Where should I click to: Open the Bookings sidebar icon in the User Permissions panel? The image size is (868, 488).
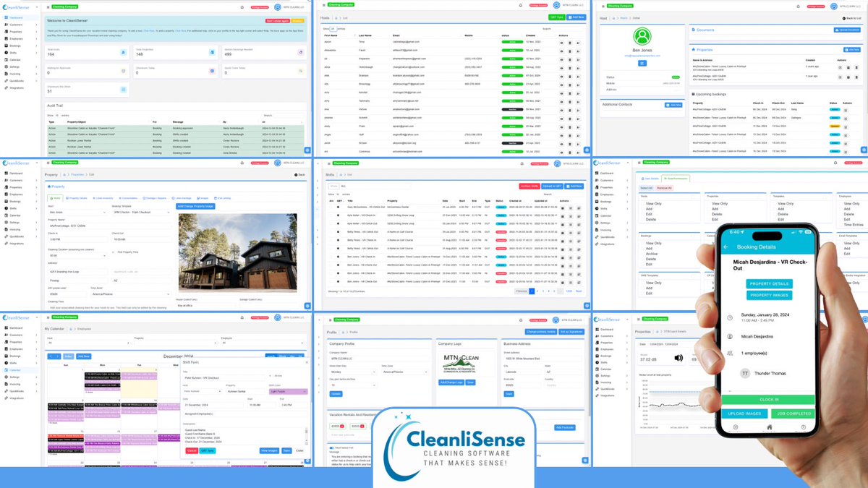[597, 202]
